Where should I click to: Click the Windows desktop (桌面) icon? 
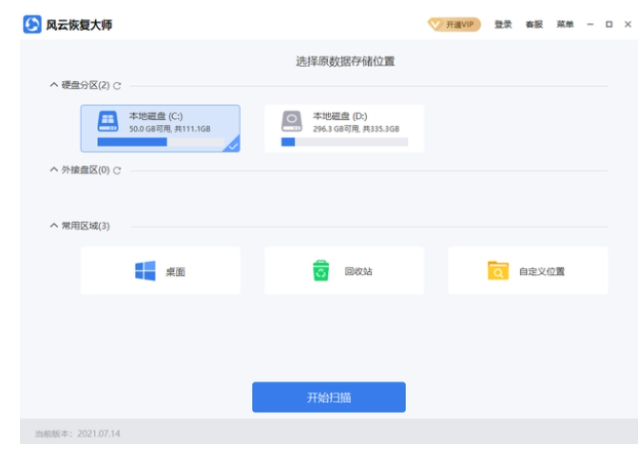coord(145,271)
